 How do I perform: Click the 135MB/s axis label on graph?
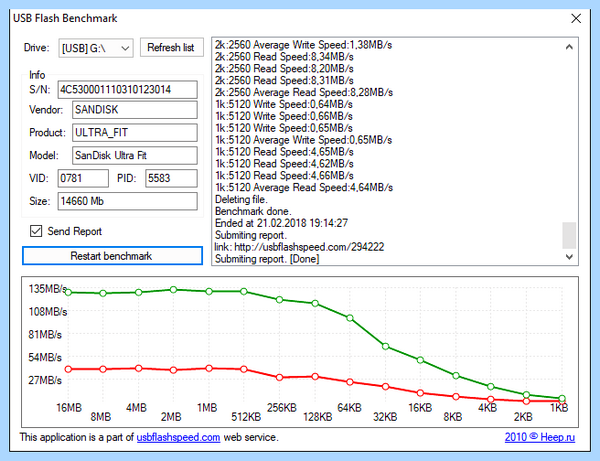(x=47, y=289)
